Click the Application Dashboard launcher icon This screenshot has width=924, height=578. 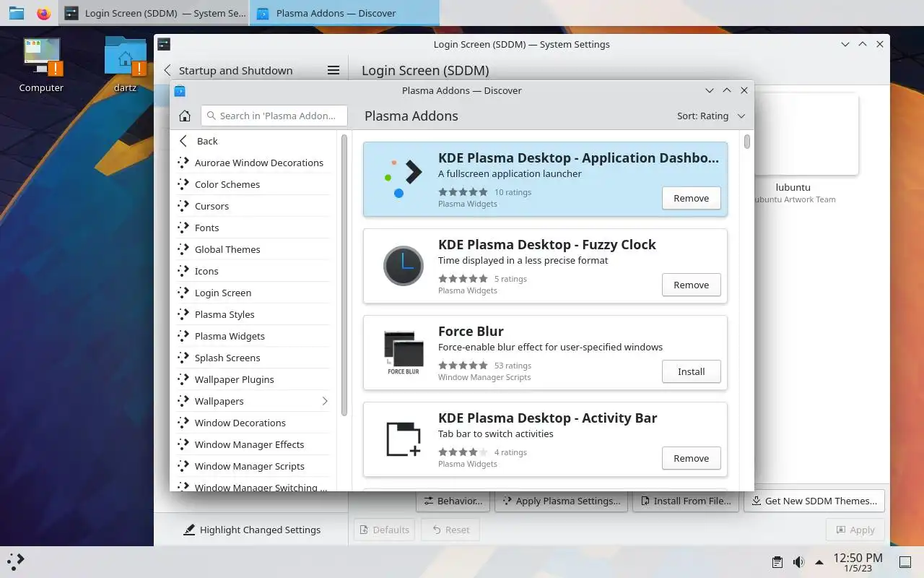point(404,179)
